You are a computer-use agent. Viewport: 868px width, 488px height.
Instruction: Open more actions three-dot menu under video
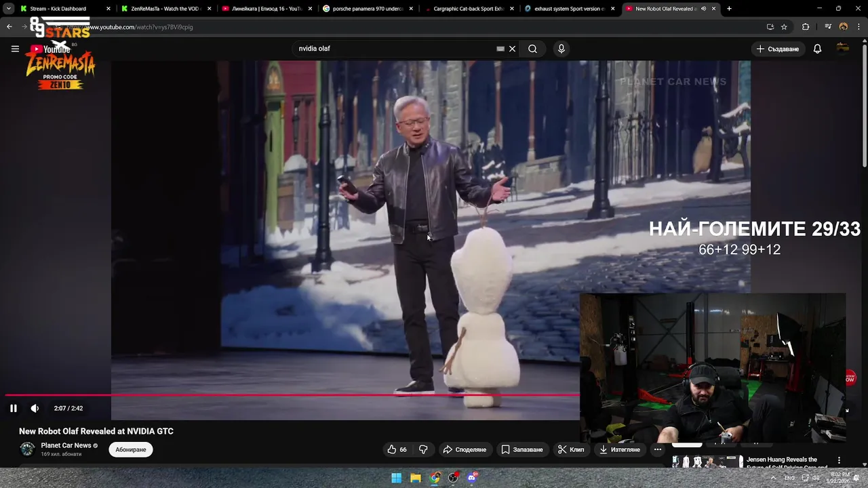coord(657,449)
